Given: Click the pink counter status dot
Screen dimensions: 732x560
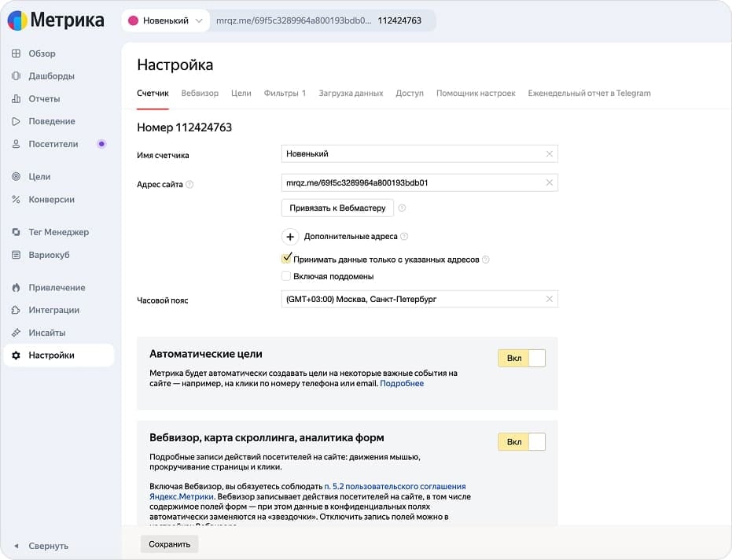Looking at the screenshot, I should pos(133,20).
